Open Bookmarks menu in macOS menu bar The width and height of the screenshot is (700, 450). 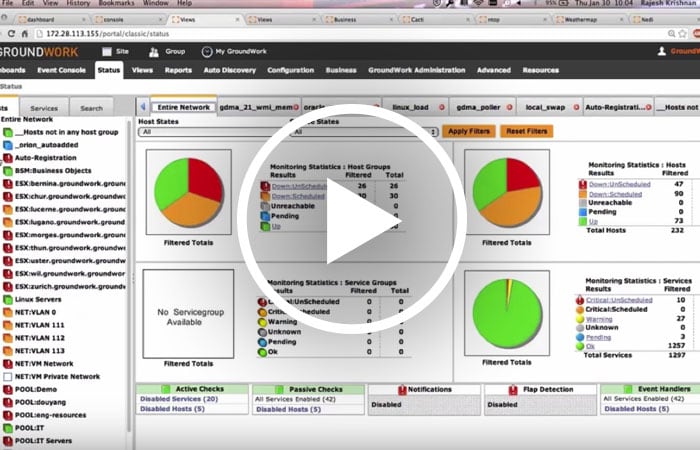tap(114, 3)
